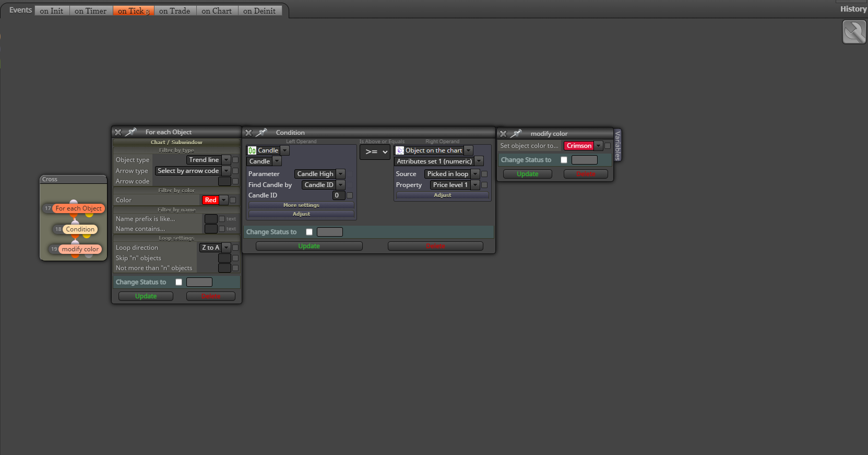
Task: Enable Change Status to in For each Object
Action: pos(179,282)
